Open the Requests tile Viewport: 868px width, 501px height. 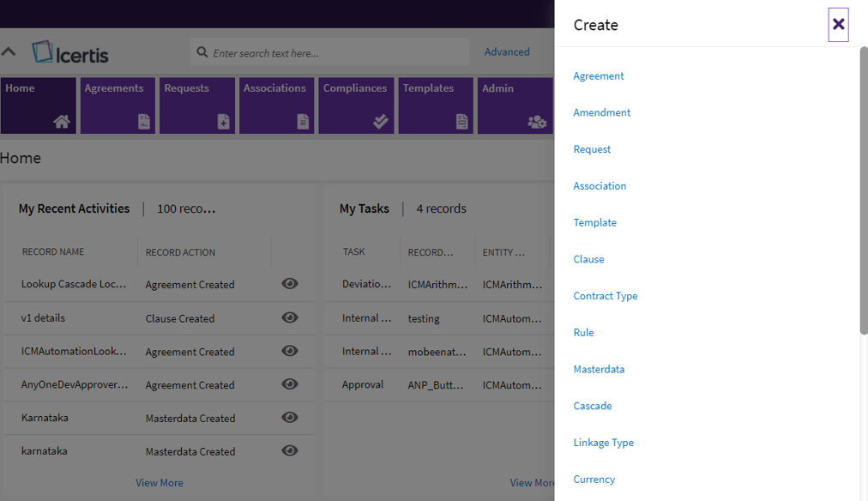tap(197, 106)
